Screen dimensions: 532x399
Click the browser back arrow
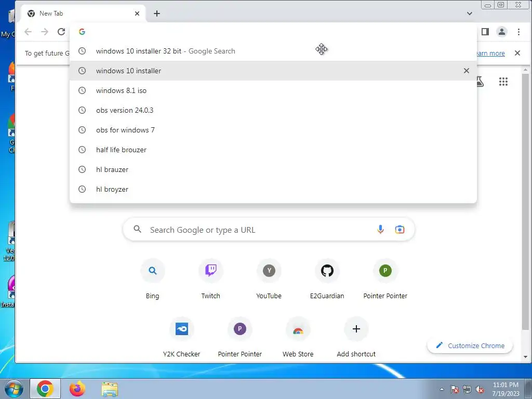[28, 32]
